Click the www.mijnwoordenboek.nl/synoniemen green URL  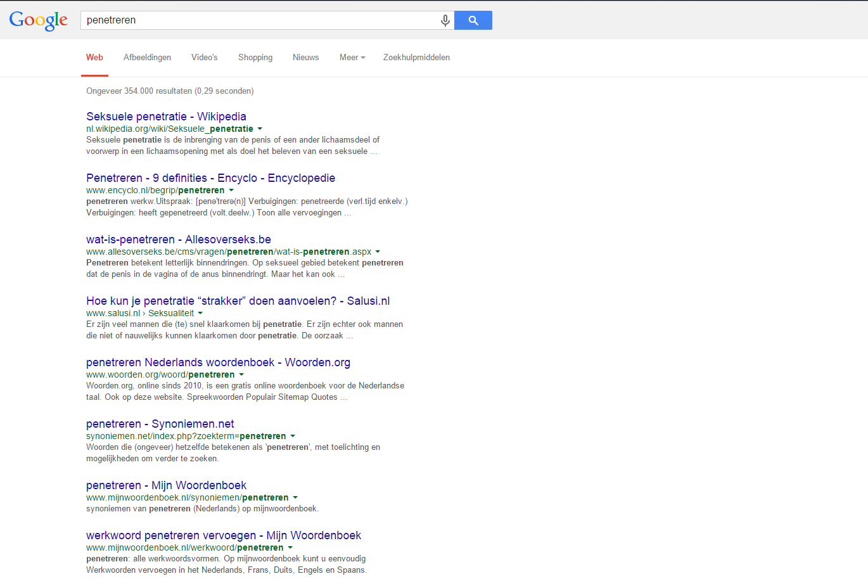click(188, 497)
